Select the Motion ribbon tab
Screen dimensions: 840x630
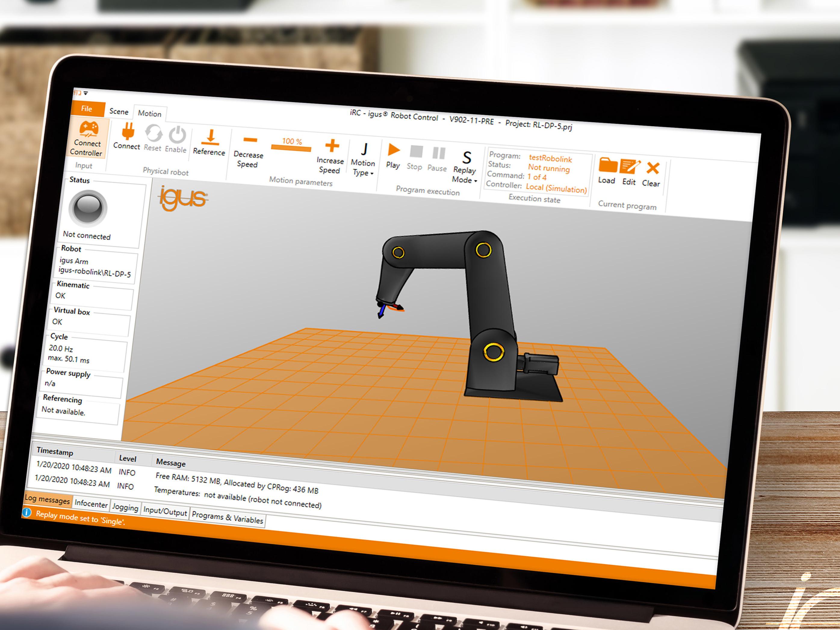[150, 113]
